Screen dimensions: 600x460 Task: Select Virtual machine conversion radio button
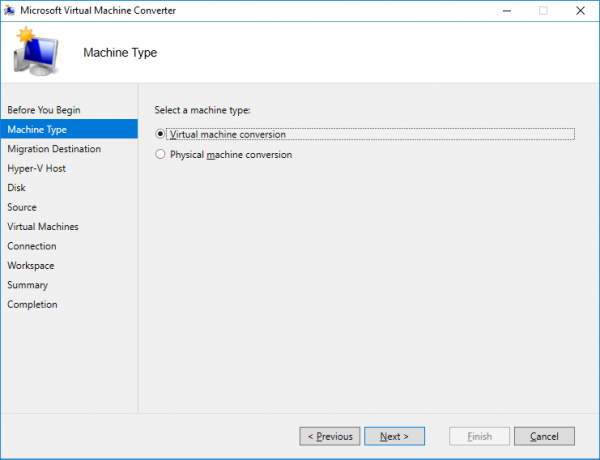(x=160, y=134)
